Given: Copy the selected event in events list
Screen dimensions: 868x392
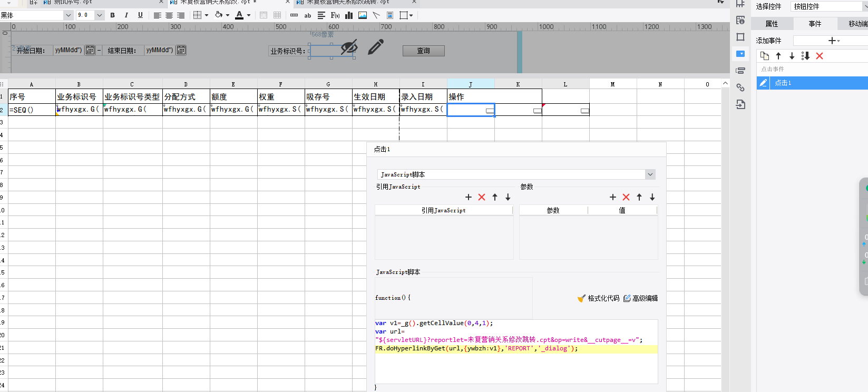Looking at the screenshot, I should pyautogui.click(x=765, y=56).
